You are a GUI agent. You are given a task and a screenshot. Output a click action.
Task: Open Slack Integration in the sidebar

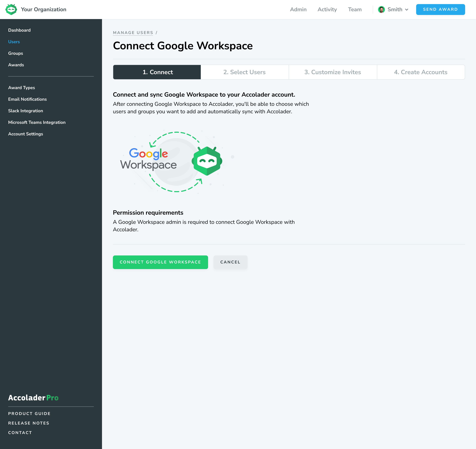point(26,111)
